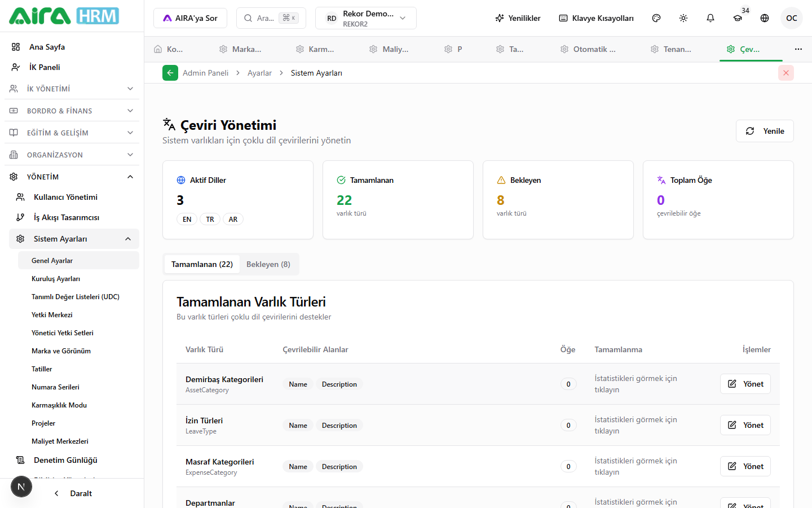This screenshot has width=812, height=508.
Task: Click AIRA'ya Sor button
Action: click(190, 18)
